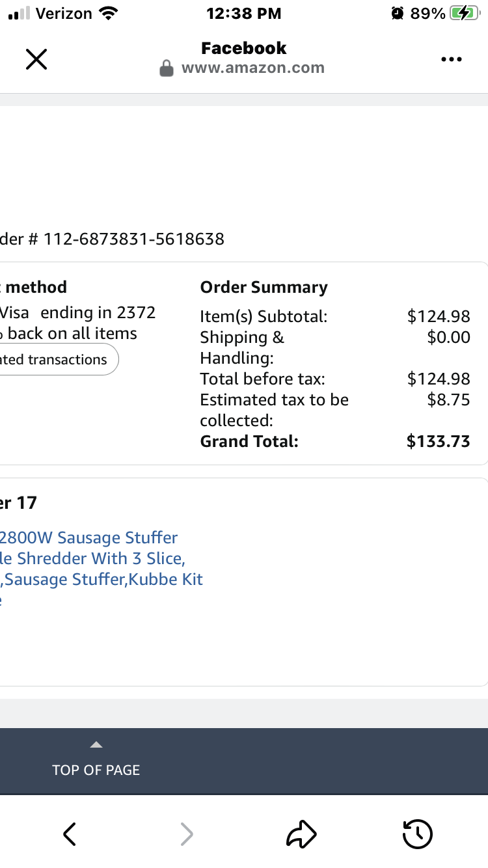Tap the Grand Total $133.73 amount
488x868 pixels.
click(x=438, y=441)
